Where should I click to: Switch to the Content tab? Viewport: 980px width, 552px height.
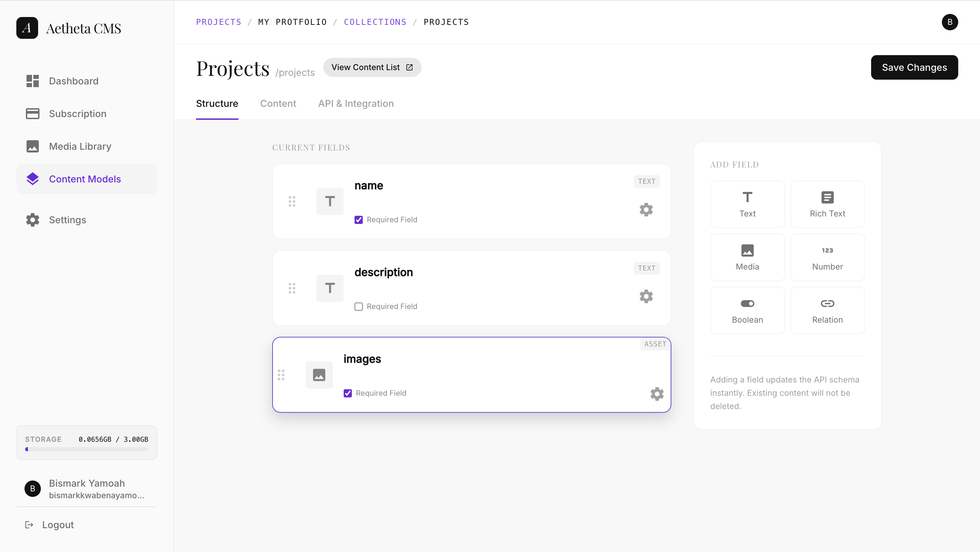point(278,103)
